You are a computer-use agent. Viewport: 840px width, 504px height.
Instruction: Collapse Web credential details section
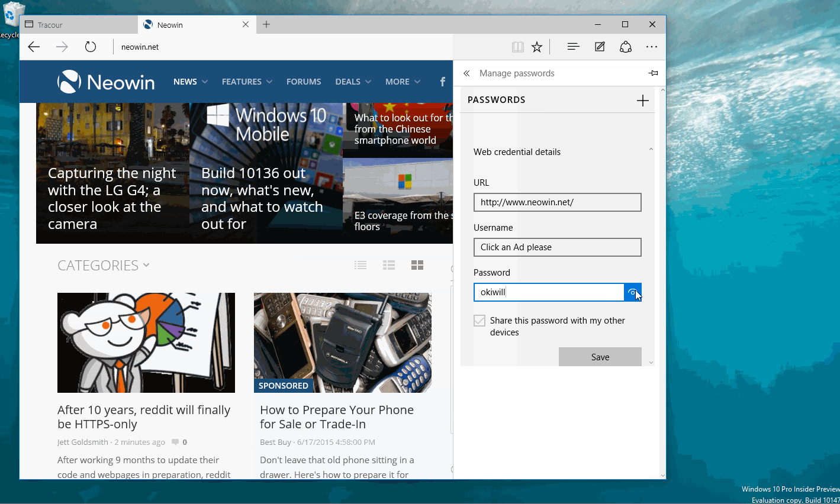click(651, 150)
